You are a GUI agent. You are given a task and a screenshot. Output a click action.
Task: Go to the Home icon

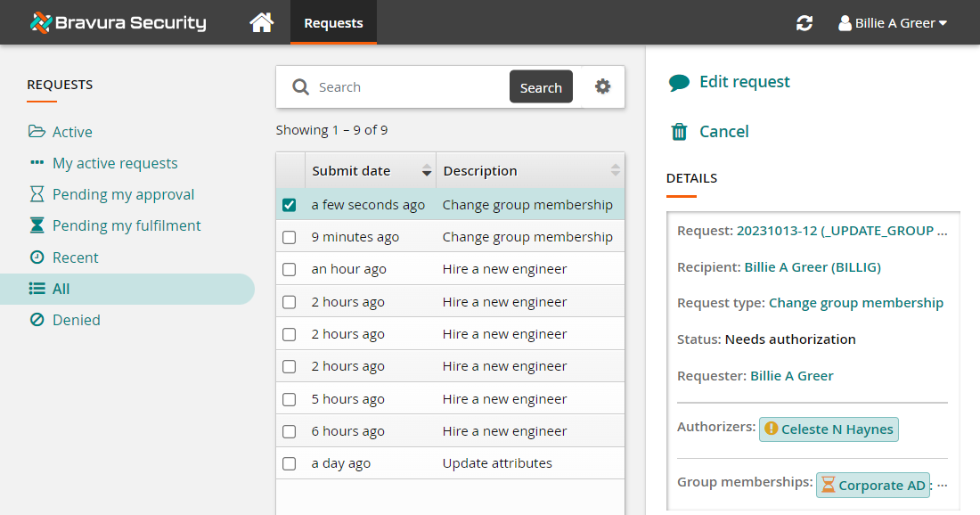coord(261,22)
